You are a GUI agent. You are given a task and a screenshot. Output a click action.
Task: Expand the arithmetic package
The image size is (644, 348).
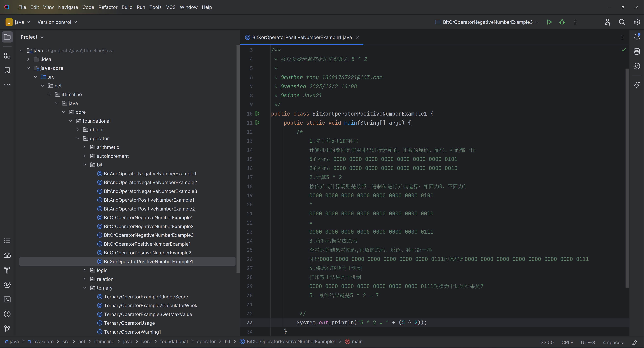85,147
